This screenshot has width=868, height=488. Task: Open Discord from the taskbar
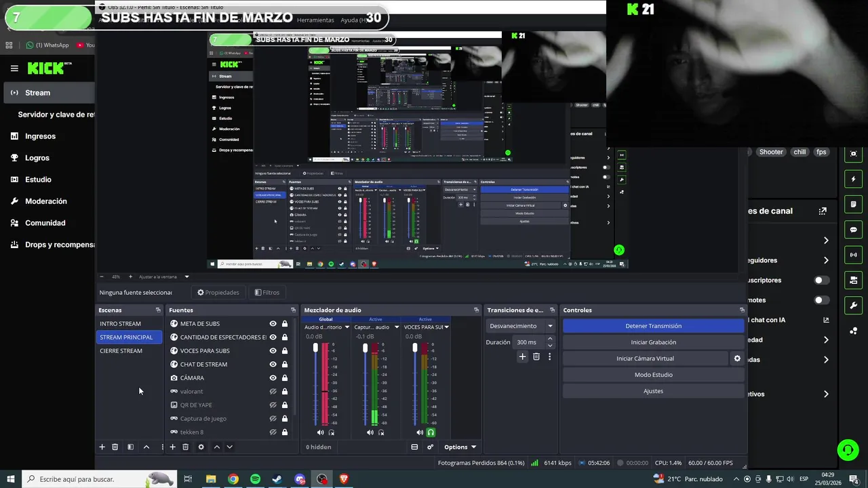(300, 479)
